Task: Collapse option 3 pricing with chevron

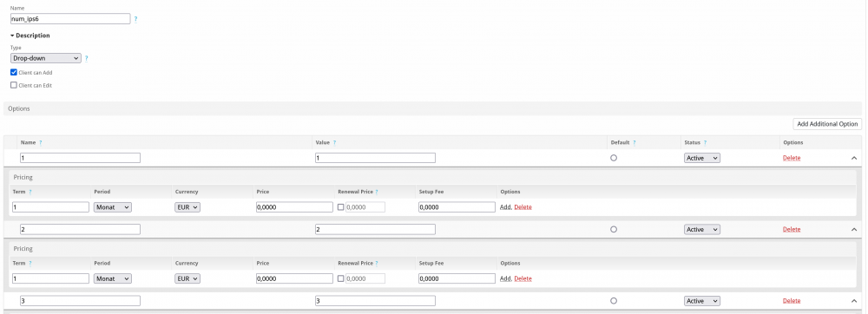Action: tap(853, 301)
